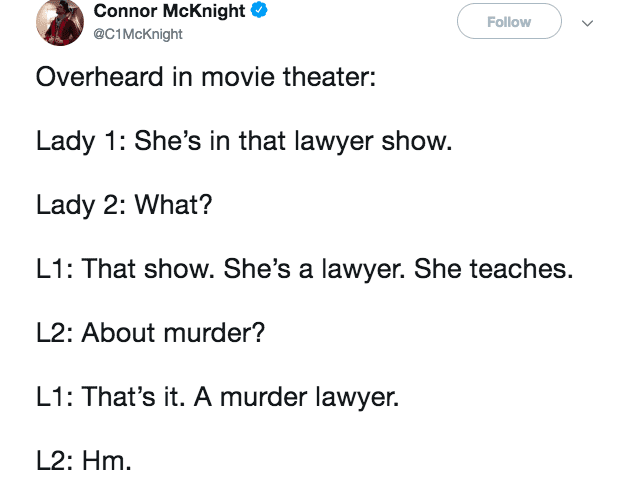Open the tweet options chevron menu
Image resolution: width=632 pixels, height=503 pixels.
pos(587,22)
